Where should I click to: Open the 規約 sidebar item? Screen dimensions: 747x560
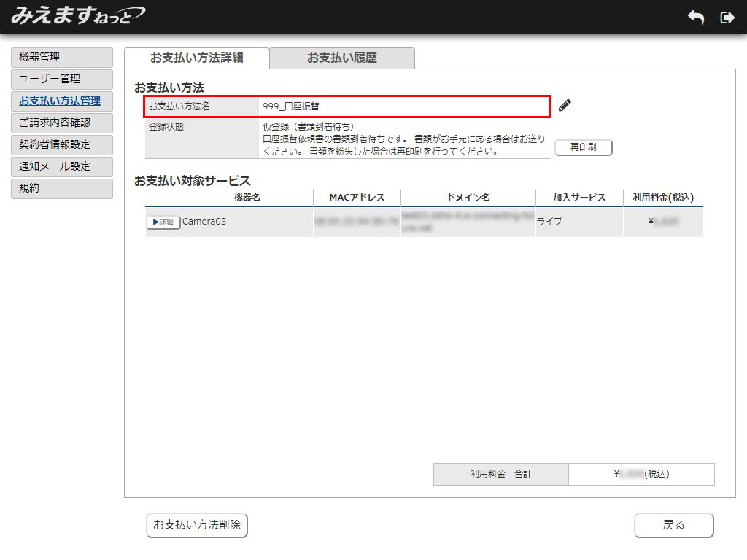[x=62, y=188]
